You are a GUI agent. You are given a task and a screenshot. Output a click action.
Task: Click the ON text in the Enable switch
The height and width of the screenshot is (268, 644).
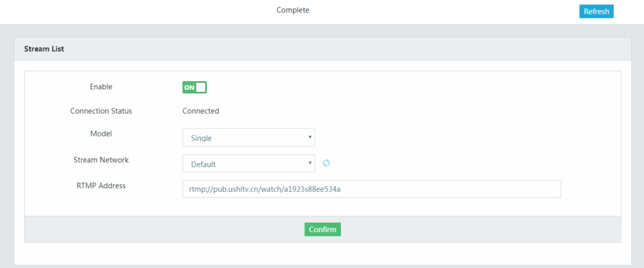click(189, 87)
